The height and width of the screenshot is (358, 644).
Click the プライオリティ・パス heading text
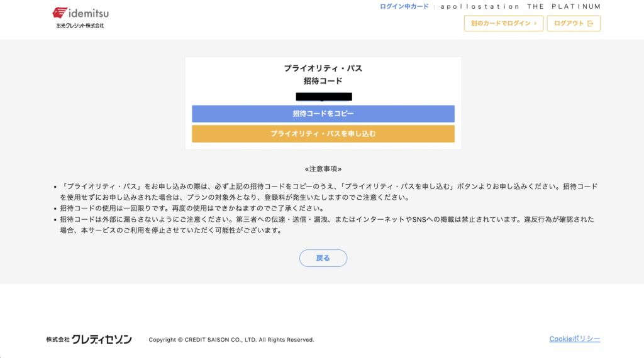click(323, 68)
